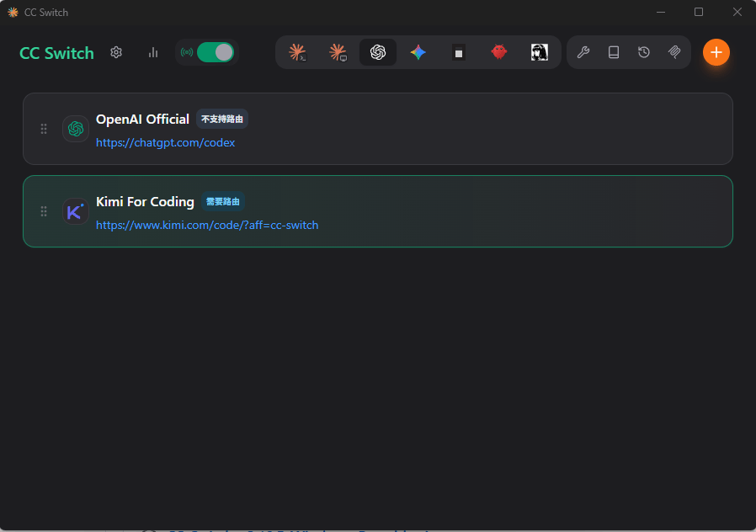Open the settings gear next to CC Switch
The width and height of the screenshot is (756, 532).
116,52
